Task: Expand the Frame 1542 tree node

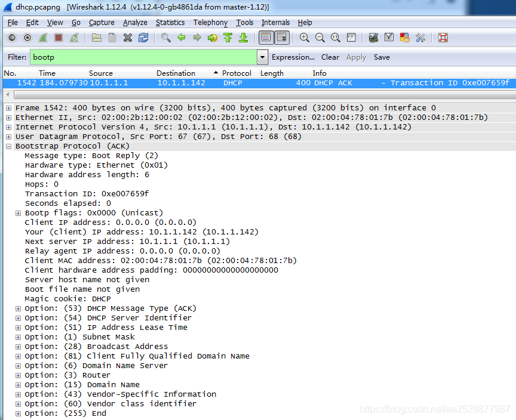Action: (x=9, y=108)
